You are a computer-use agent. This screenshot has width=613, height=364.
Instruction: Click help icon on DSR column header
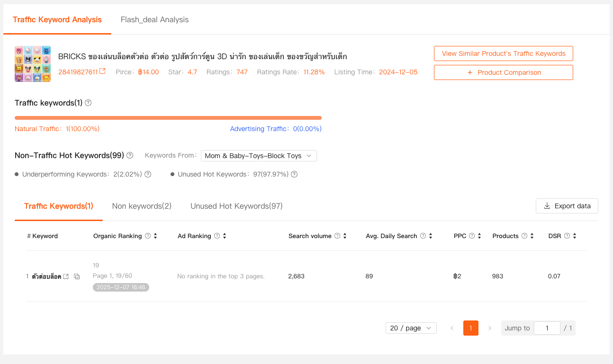pos(567,236)
